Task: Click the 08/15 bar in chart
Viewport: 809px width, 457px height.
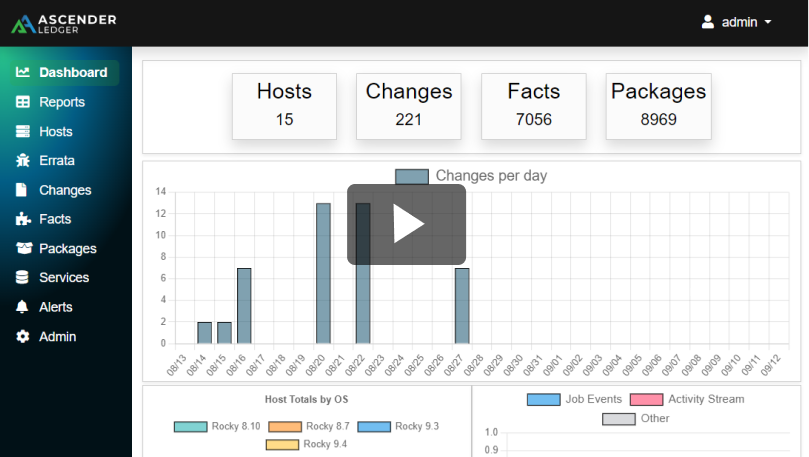Action: coord(224,333)
